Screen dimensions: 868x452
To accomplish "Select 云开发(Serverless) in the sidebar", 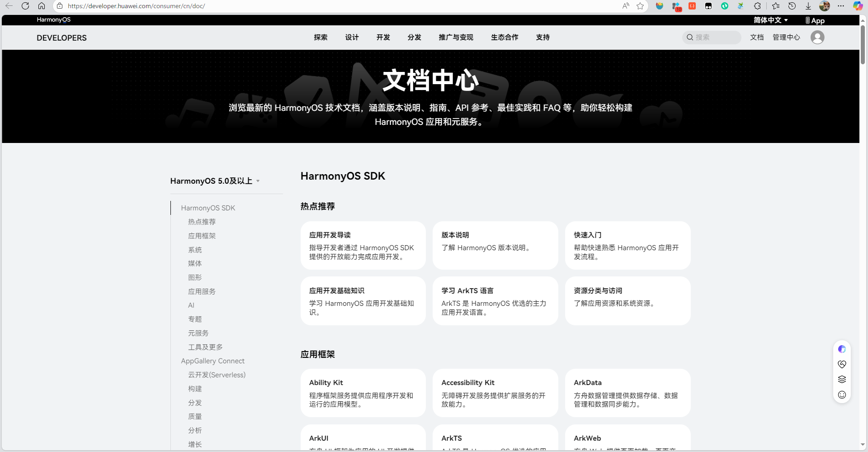I will (x=217, y=375).
